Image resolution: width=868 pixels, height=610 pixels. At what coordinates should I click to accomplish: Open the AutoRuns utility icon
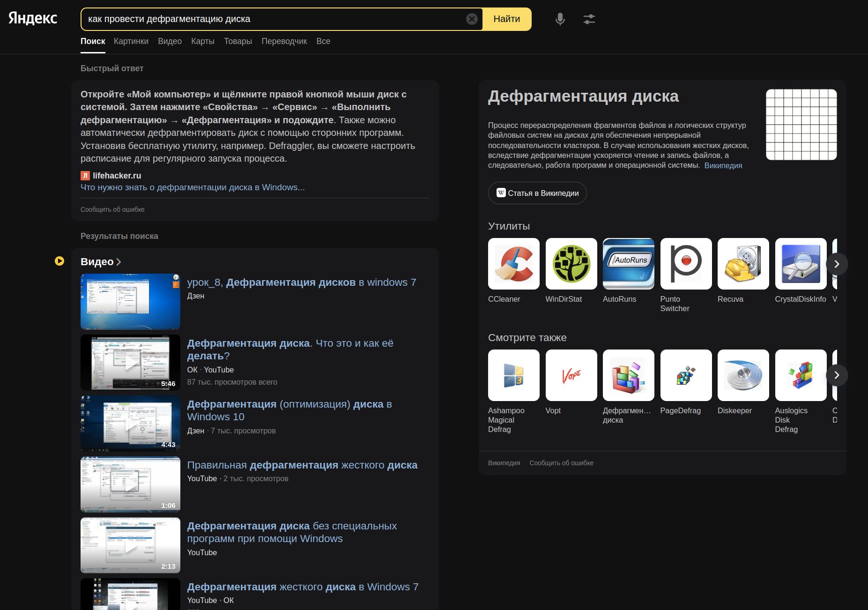point(628,264)
